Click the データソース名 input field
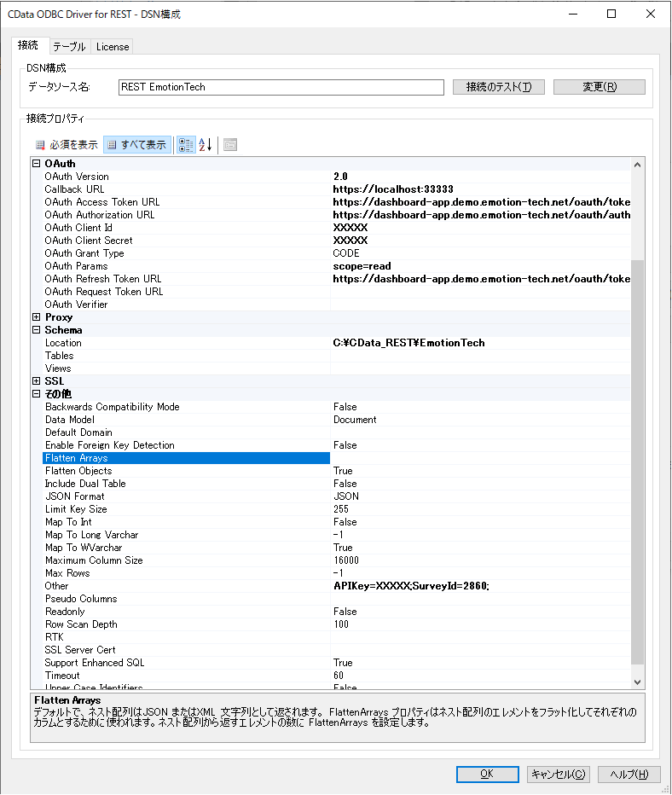This screenshot has height=795, width=672. tap(281, 87)
